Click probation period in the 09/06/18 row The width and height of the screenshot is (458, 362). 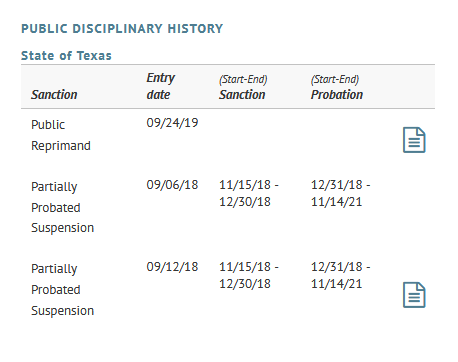340,193
